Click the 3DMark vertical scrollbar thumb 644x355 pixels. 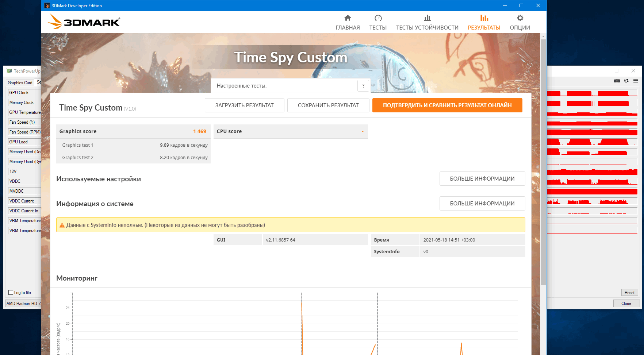543,162
